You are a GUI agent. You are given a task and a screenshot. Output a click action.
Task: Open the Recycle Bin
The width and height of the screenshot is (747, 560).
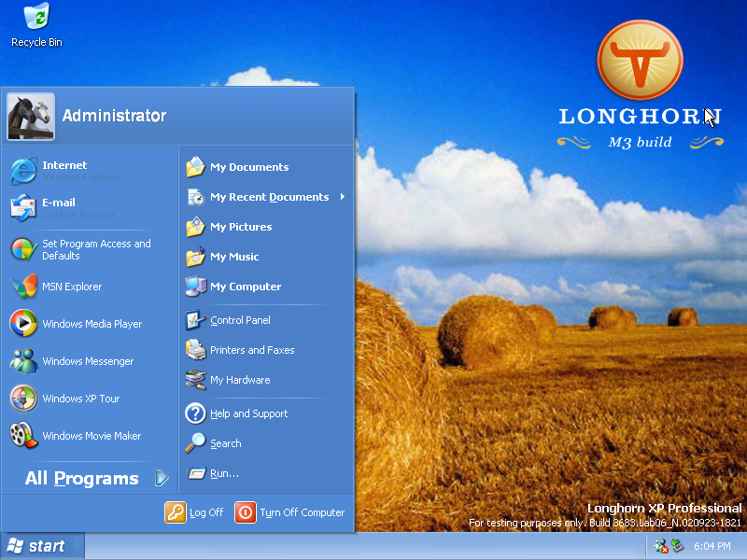tap(35, 23)
